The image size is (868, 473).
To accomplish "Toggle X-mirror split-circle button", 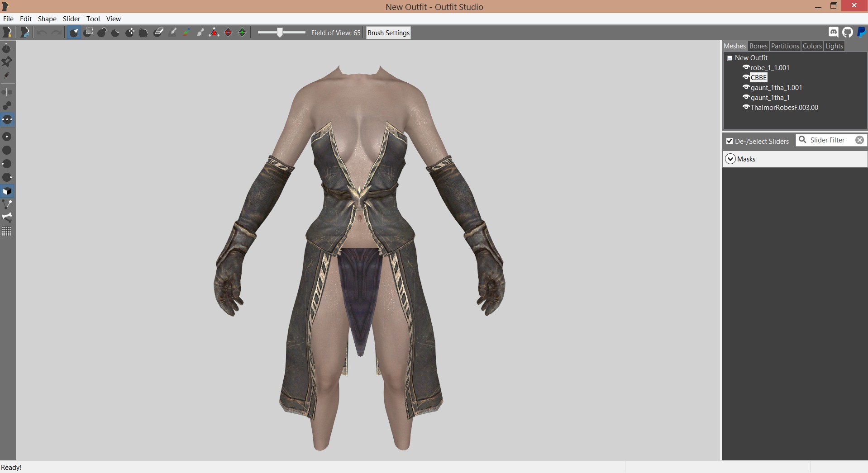I will 7,92.
